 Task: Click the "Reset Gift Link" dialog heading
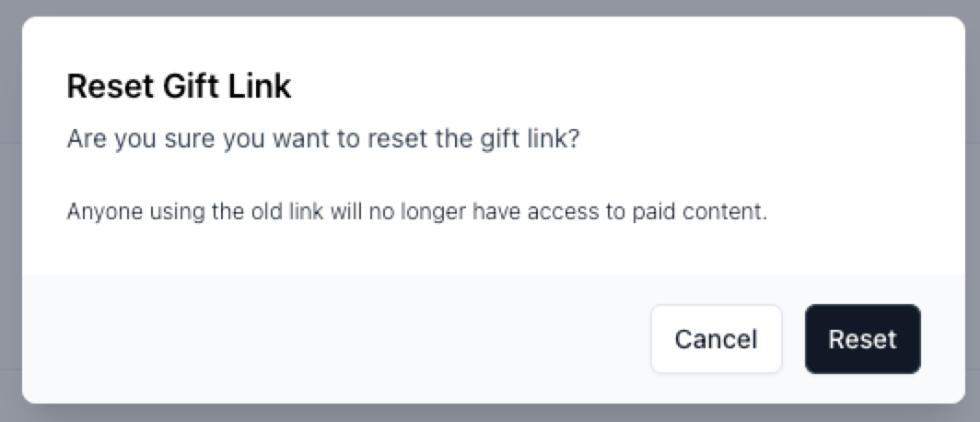tap(179, 87)
